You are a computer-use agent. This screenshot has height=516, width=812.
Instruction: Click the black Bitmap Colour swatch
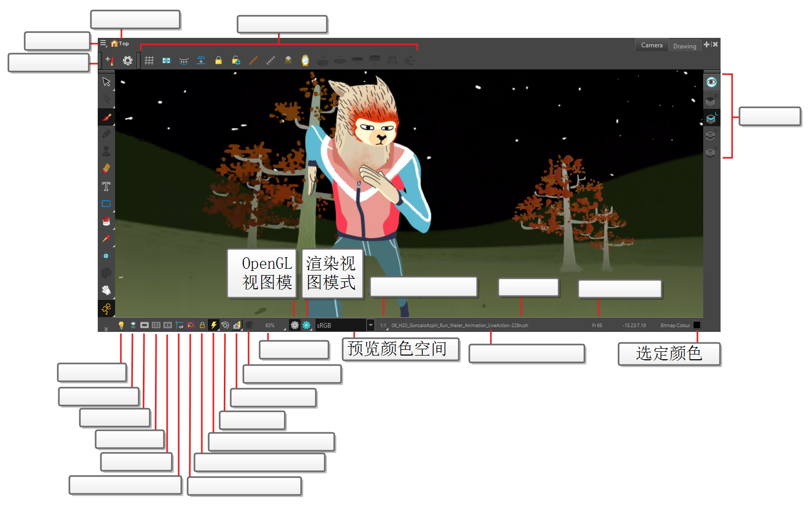point(697,326)
